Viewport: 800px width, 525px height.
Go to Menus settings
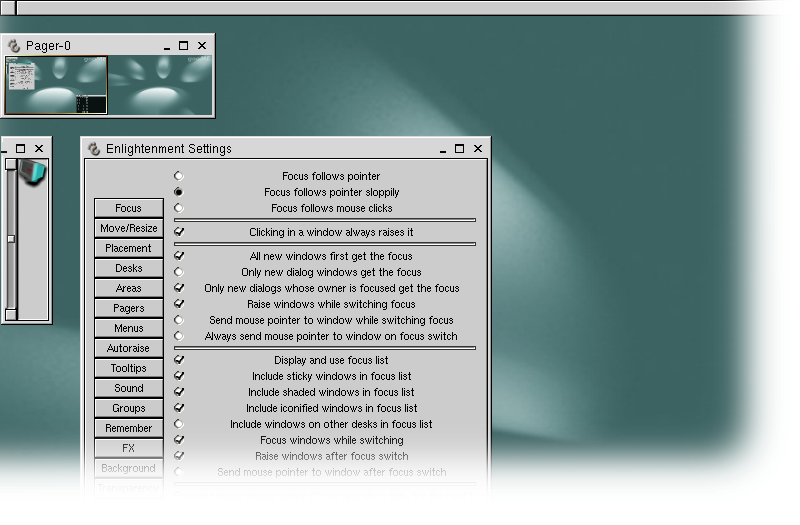click(129, 328)
